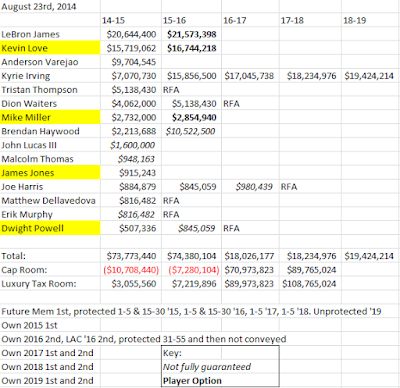400x388 pixels.
Task: Select the 'Not fully guaranteed' legend cell
Action: [207, 367]
